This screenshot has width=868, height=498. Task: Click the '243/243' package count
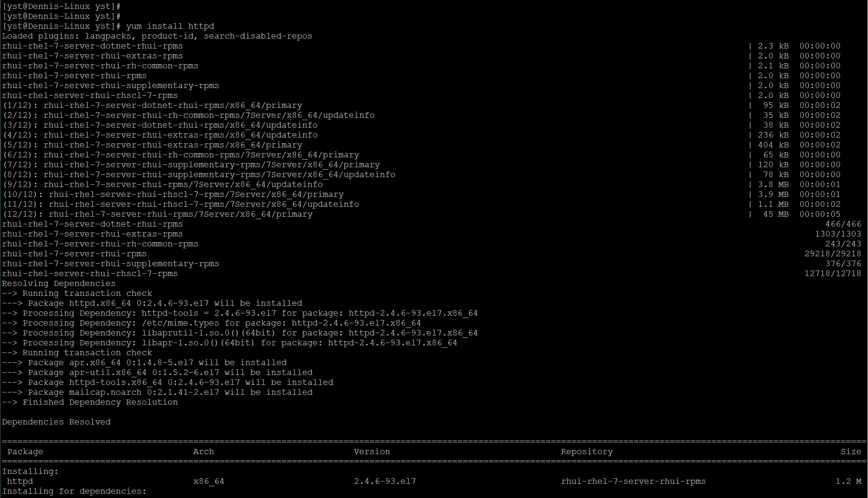(x=843, y=244)
